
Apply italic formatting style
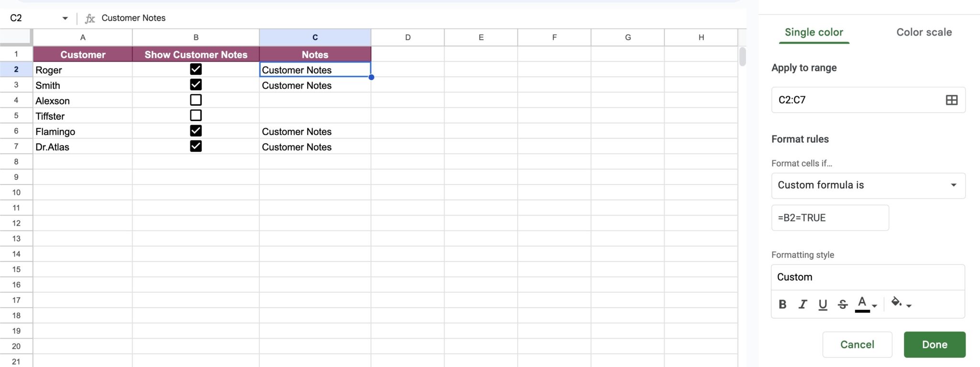point(802,304)
